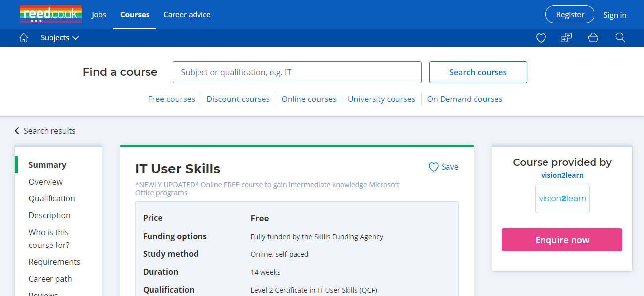Save the IT User Skills course

pos(444,167)
